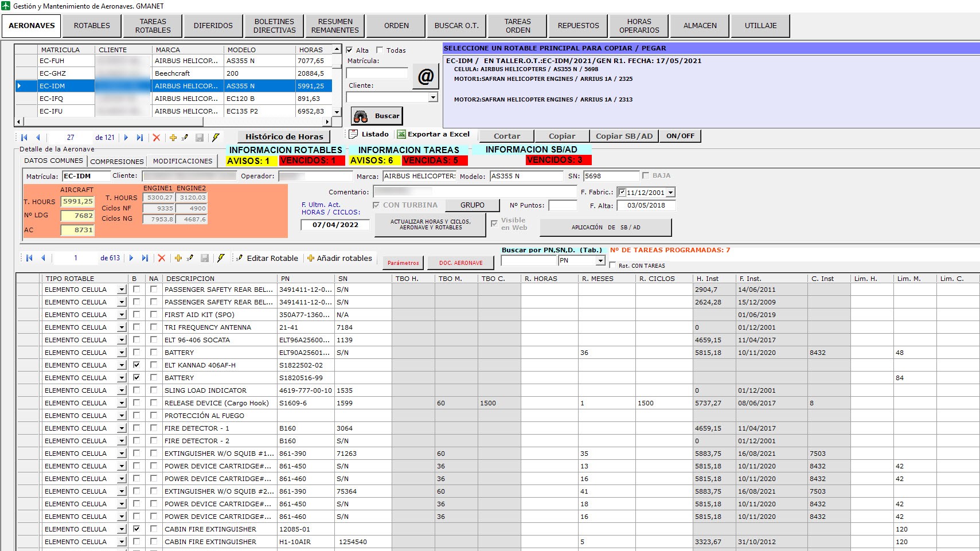The height and width of the screenshot is (551, 980).
Task: Click the aircraft list horizontal scrollbar
Action: tap(115, 122)
